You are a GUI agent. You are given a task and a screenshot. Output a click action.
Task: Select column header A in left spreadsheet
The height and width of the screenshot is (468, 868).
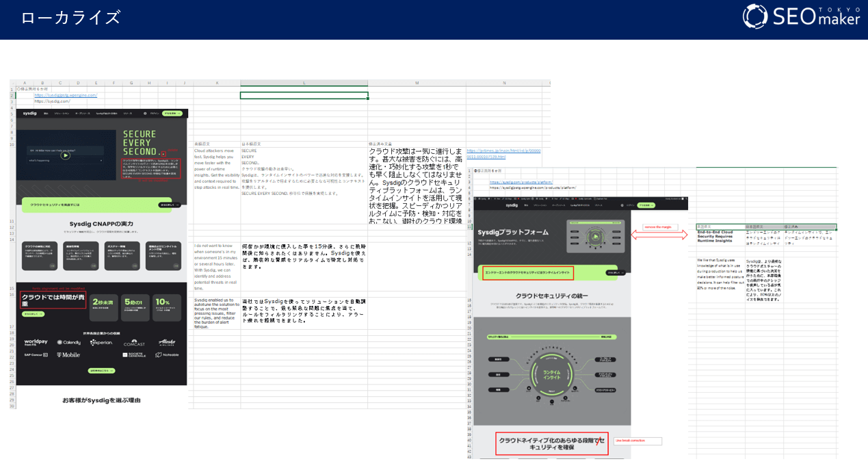(x=25, y=83)
